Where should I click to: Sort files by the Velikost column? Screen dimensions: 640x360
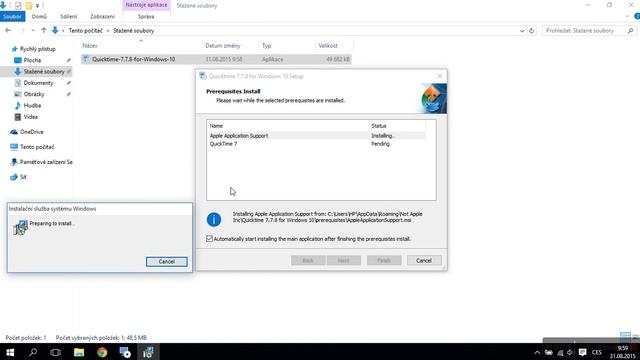[328, 46]
